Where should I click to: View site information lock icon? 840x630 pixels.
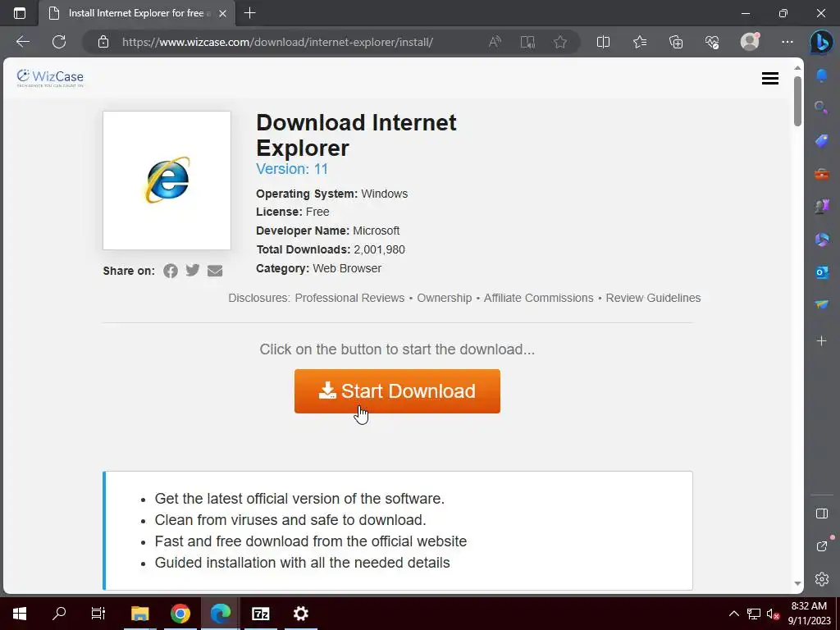pyautogui.click(x=103, y=42)
